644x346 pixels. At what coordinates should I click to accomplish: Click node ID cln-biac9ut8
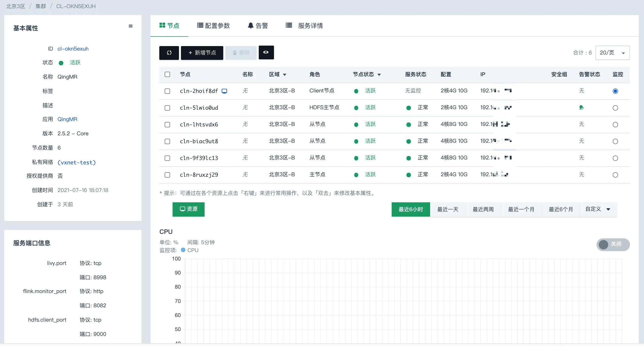pyautogui.click(x=199, y=141)
